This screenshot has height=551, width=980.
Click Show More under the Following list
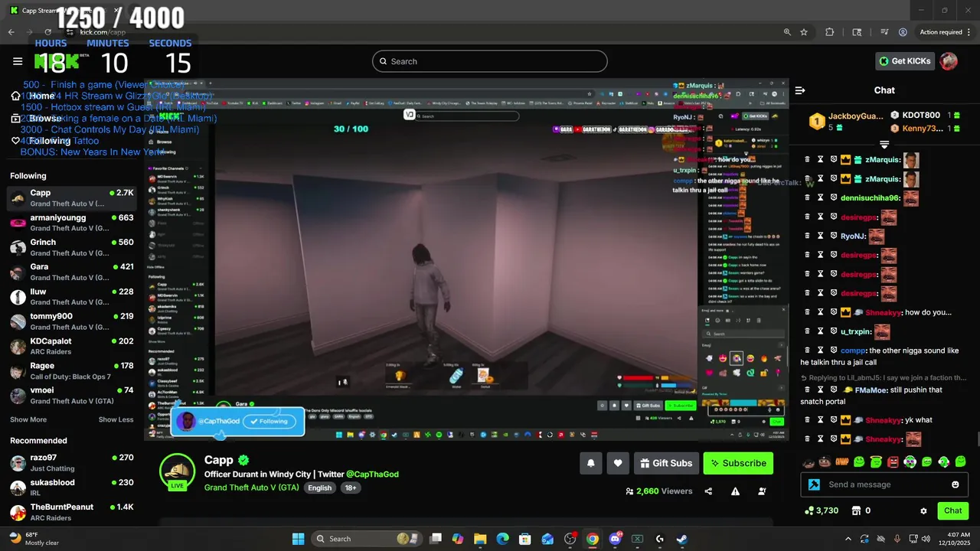(x=28, y=419)
